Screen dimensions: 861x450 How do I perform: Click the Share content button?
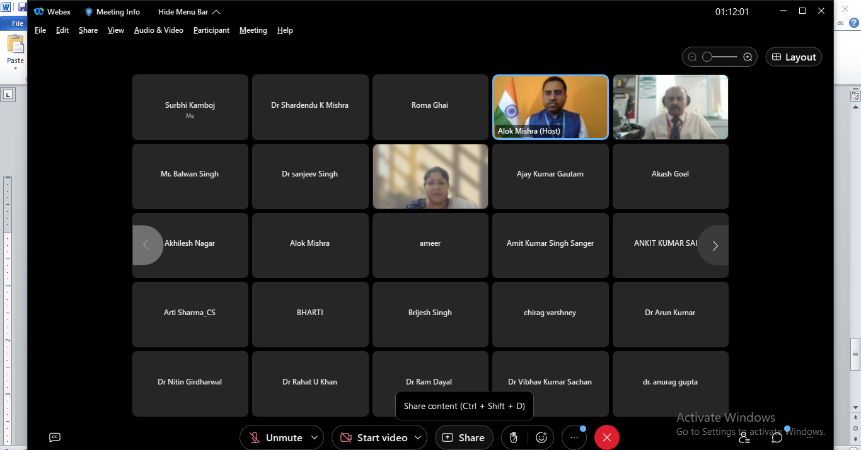click(463, 437)
